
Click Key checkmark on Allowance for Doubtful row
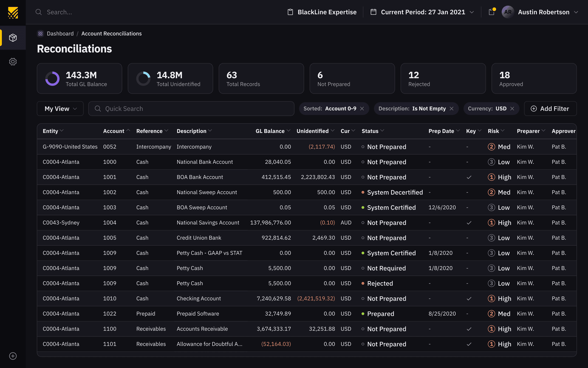(x=469, y=344)
